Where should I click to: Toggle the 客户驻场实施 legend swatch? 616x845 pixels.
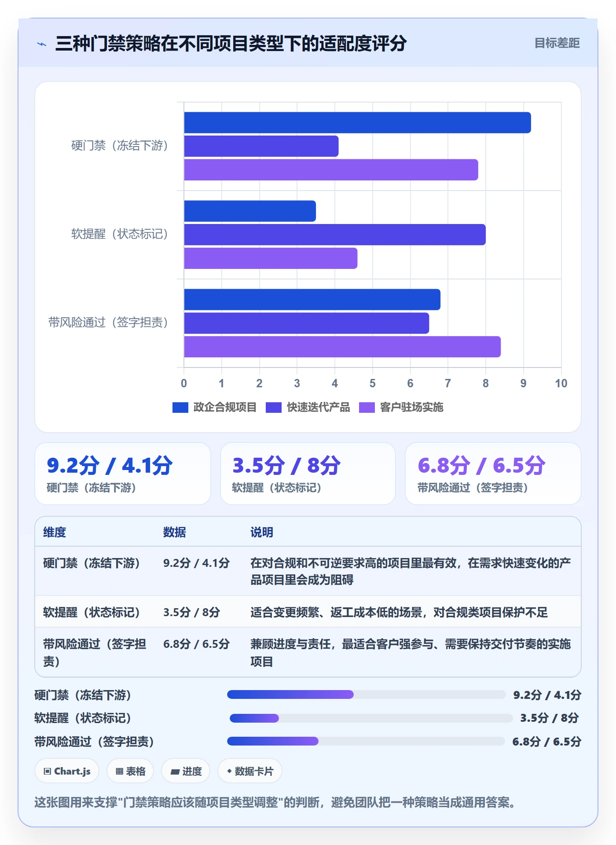tap(367, 408)
